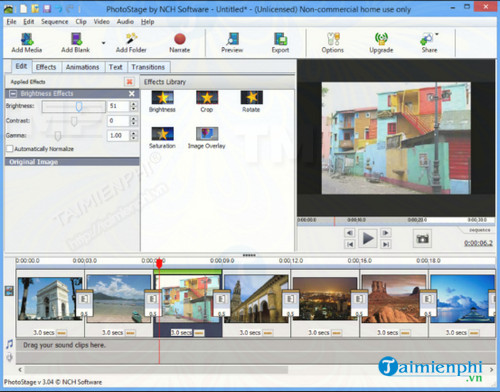The height and width of the screenshot is (392, 500).
Task: Click the Share icon
Action: coord(429,43)
